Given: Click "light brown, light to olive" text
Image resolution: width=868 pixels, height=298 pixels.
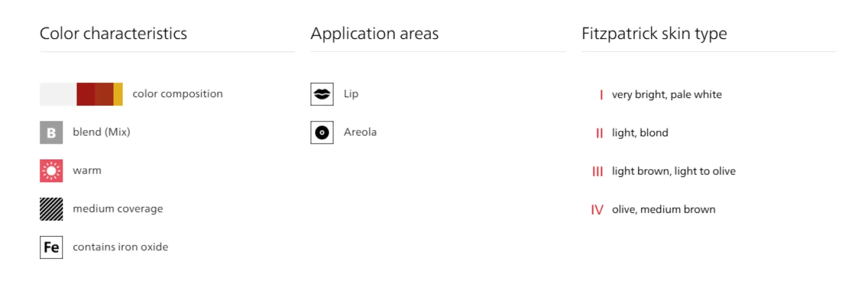Looking at the screenshot, I should tap(673, 172).
